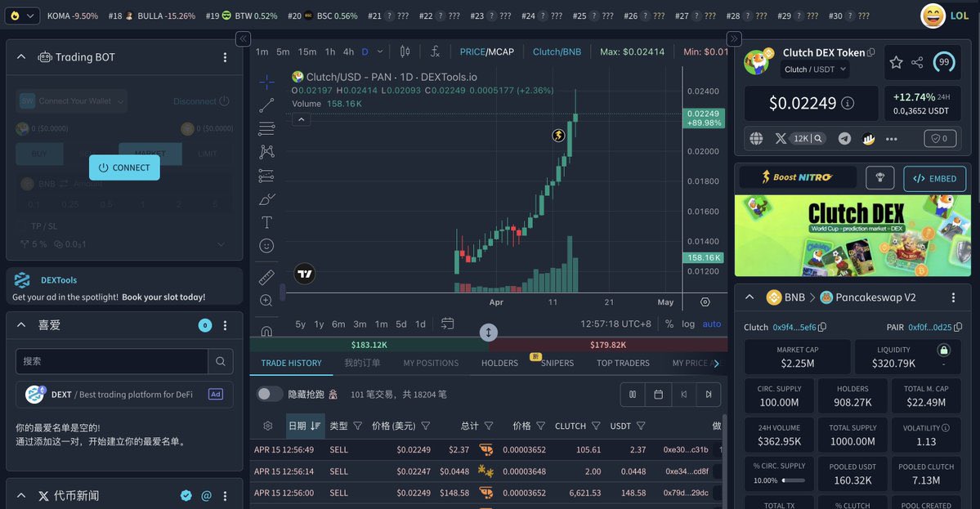Image resolution: width=980 pixels, height=509 pixels.
Task: Toggle percent scale on chart
Action: (669, 324)
